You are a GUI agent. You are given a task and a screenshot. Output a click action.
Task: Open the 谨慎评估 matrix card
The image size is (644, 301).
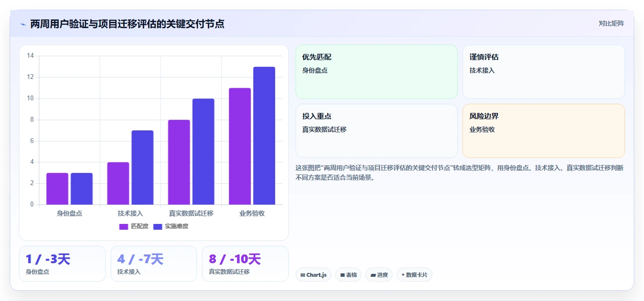[544, 72]
